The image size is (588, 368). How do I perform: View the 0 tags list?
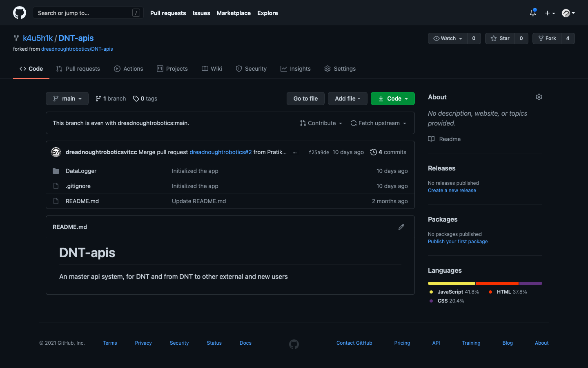coord(145,99)
